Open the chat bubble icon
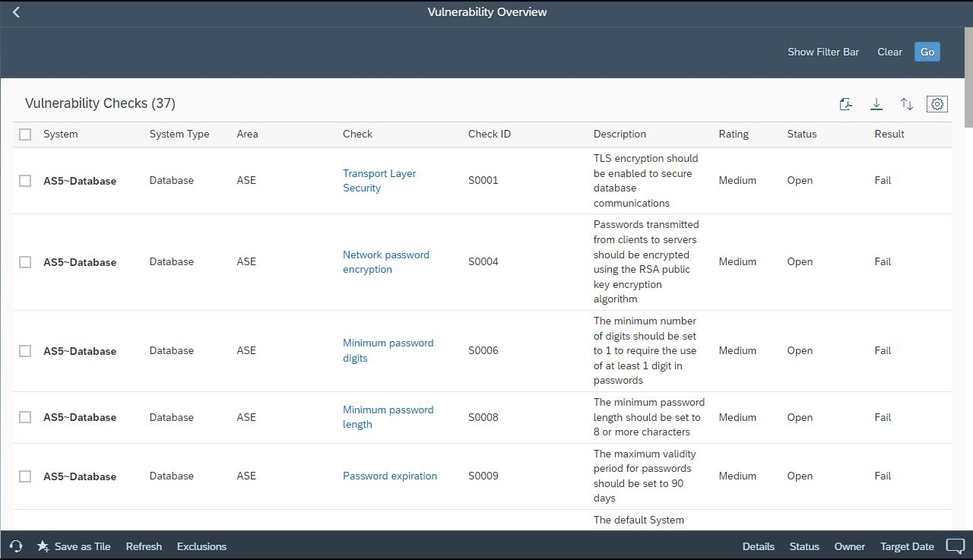The height and width of the screenshot is (560, 973). coord(955,546)
